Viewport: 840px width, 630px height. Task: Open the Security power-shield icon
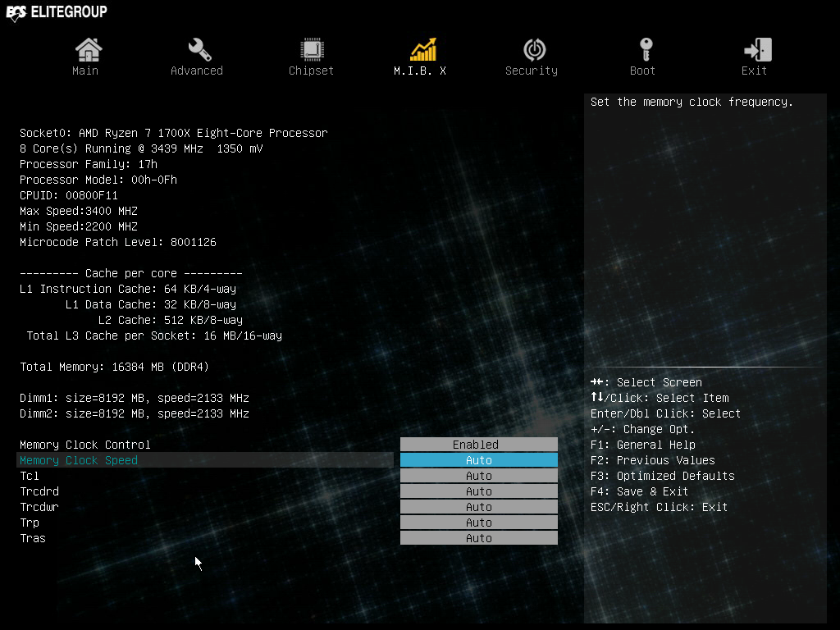pyautogui.click(x=535, y=49)
